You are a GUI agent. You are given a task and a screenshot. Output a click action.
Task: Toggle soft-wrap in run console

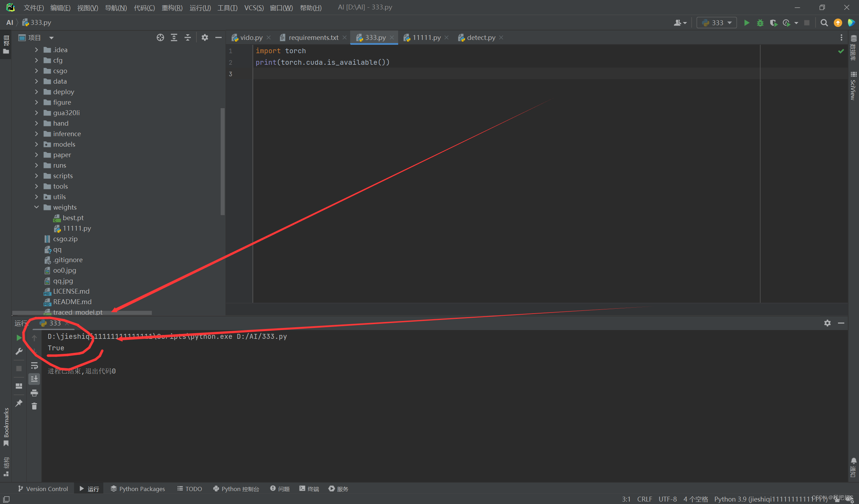(34, 366)
